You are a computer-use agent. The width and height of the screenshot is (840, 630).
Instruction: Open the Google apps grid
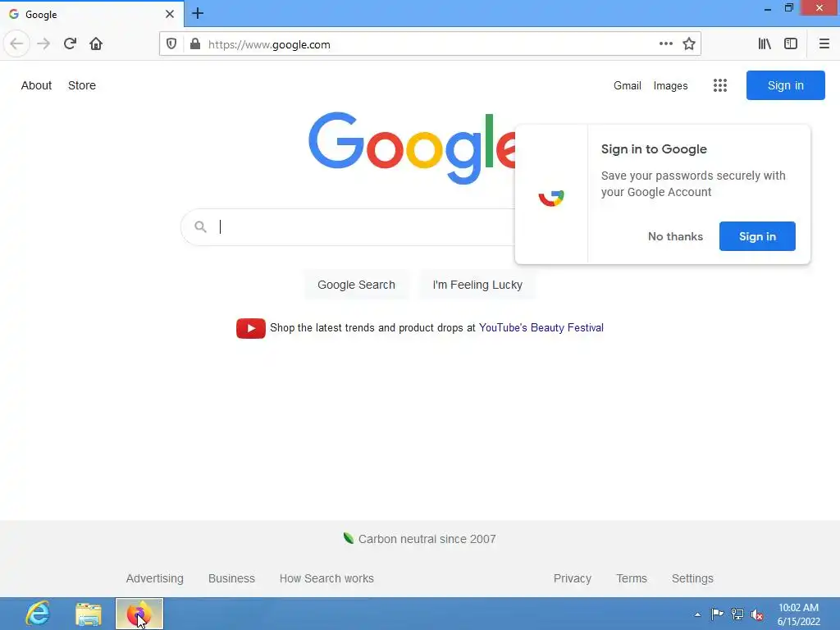pyautogui.click(x=720, y=85)
